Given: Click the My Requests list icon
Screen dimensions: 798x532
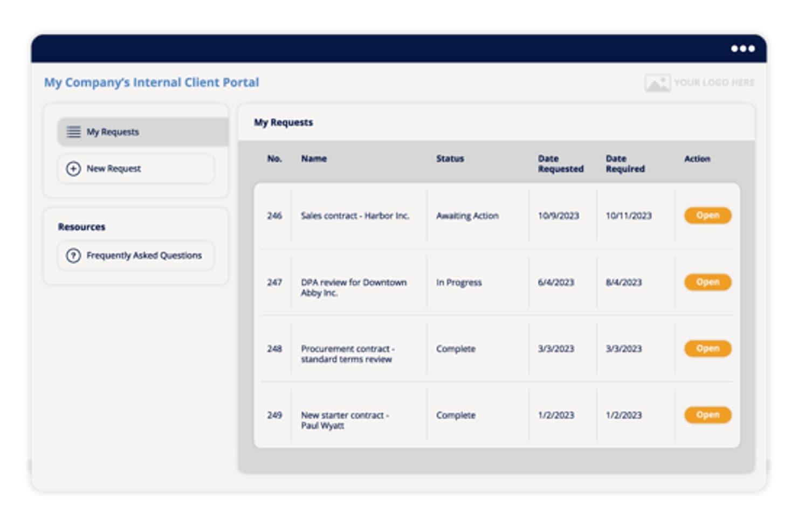Looking at the screenshot, I should pyautogui.click(x=73, y=132).
